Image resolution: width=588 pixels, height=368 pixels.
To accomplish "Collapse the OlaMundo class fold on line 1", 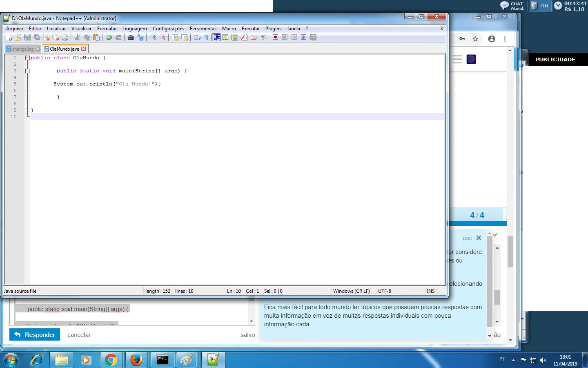I will click(27, 58).
